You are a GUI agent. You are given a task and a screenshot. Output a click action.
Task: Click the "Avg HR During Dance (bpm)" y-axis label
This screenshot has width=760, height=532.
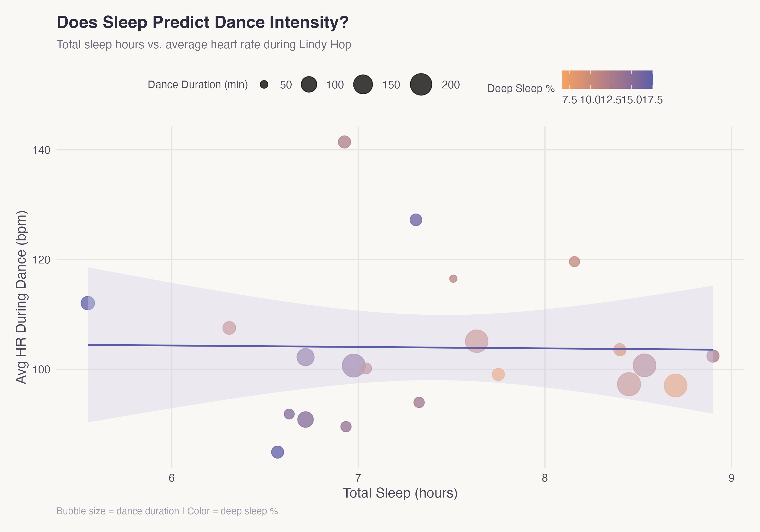(x=21, y=297)
